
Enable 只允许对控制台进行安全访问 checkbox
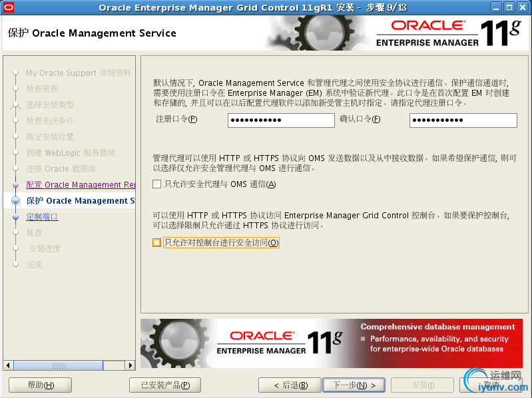point(156,242)
